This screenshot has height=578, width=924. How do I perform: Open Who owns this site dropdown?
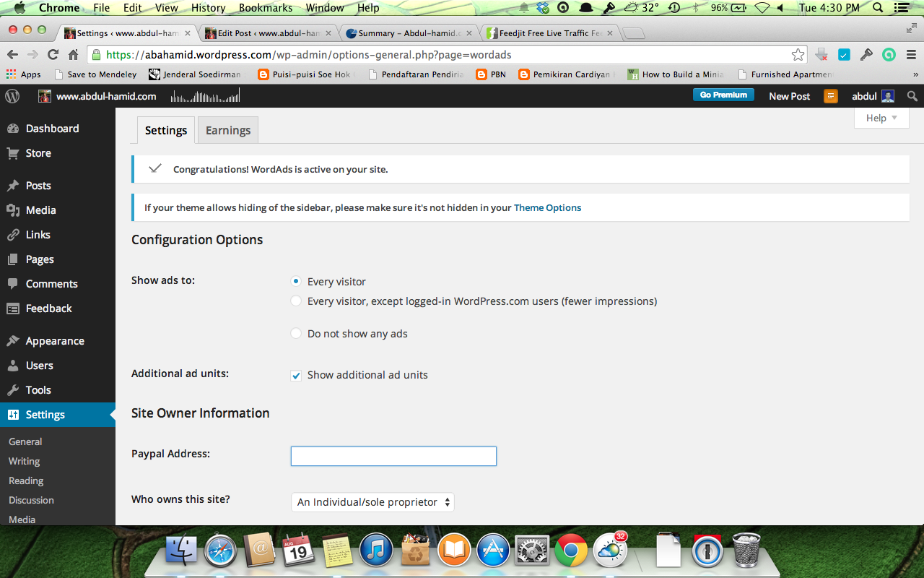tap(372, 502)
